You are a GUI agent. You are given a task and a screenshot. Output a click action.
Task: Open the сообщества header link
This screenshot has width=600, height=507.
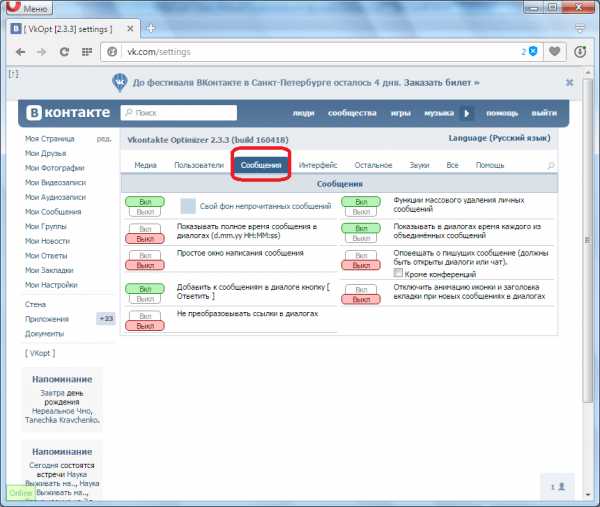(352, 113)
